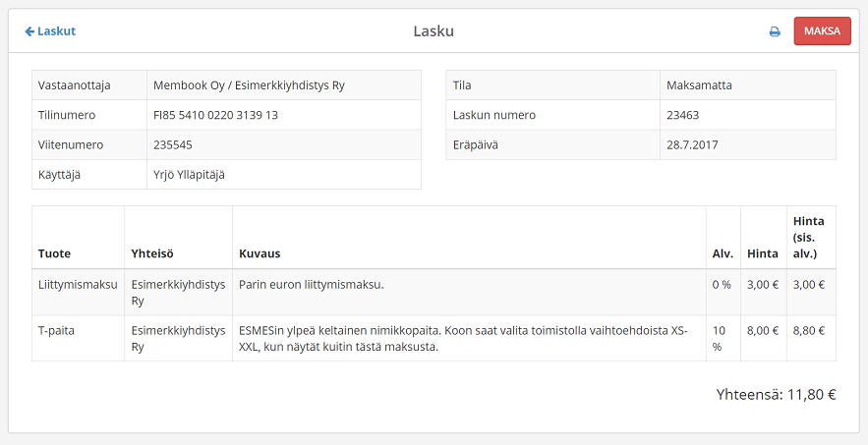Click the printer icon
This screenshot has width=868, height=445.
[x=775, y=31]
